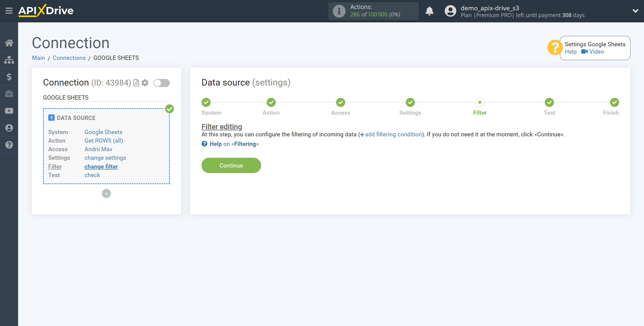644x326 pixels.
Task: Click the Continue button
Action: (232, 165)
